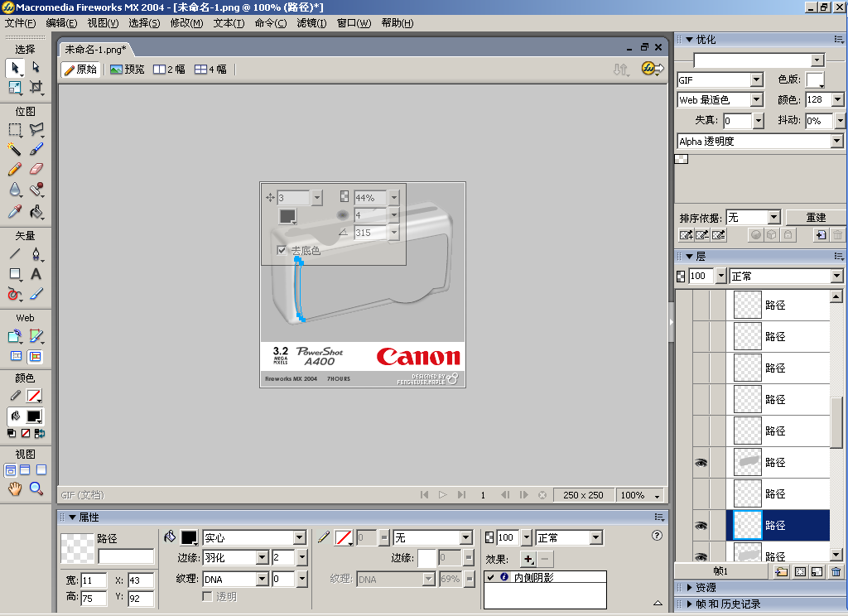
Task: Select the Rectangle vector tool
Action: click(x=15, y=274)
